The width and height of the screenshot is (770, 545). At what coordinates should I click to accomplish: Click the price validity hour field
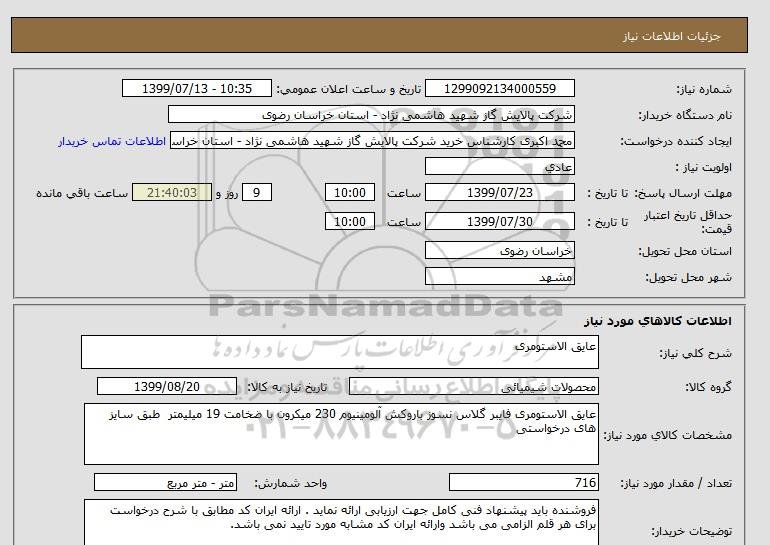[x=352, y=220]
